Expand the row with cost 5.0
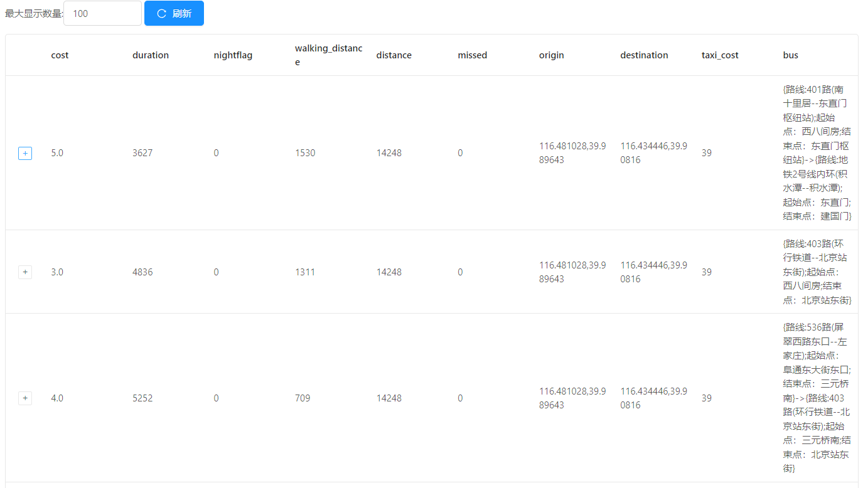This screenshot has height=488, width=868. click(x=25, y=153)
